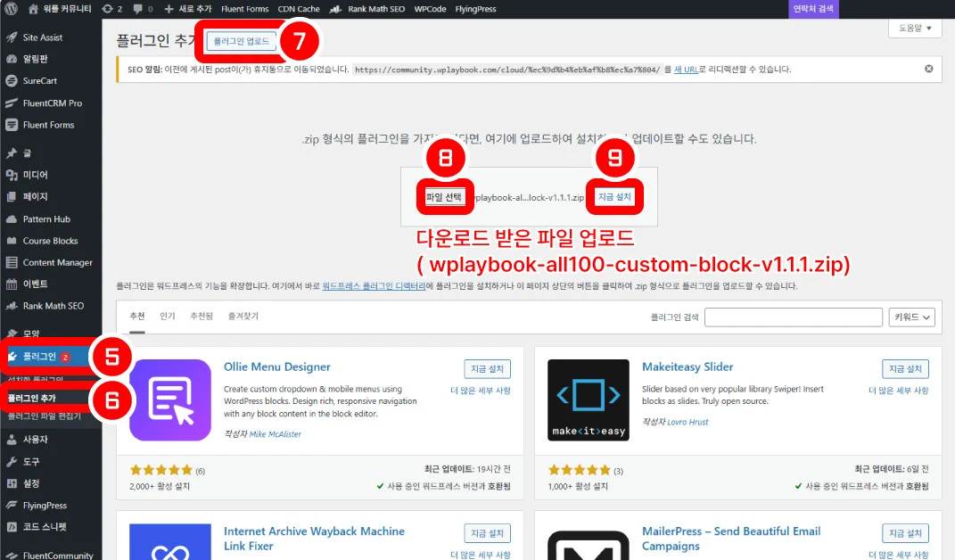
Task: Open the 글 pushpin icon
Action: (x=12, y=153)
